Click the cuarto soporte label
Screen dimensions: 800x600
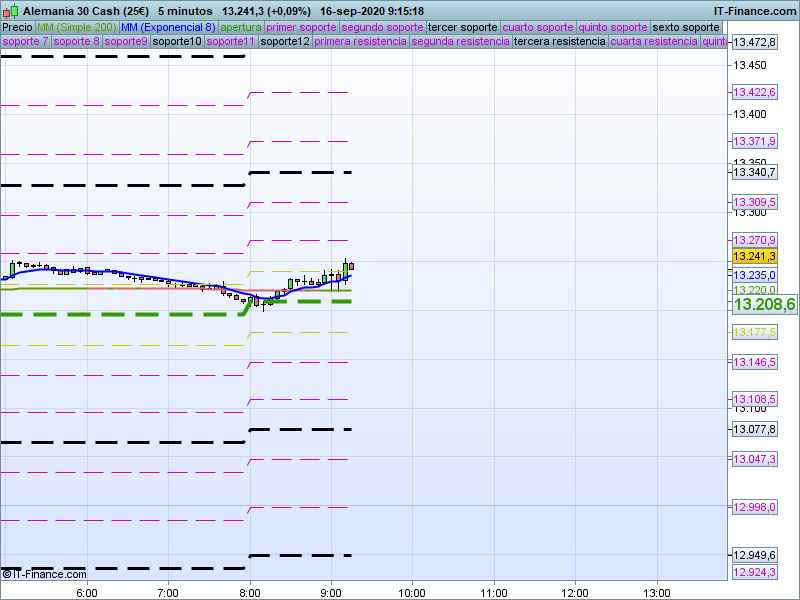coord(538,27)
